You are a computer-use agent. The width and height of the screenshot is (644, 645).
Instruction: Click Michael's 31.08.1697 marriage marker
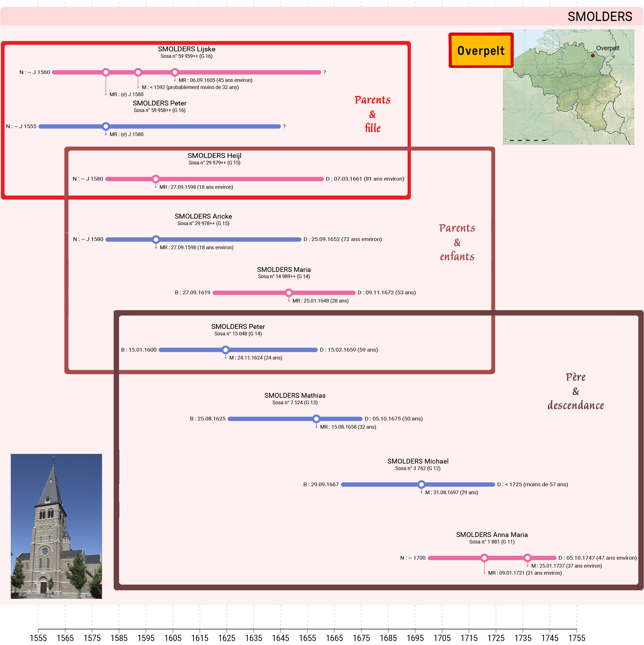pos(421,485)
